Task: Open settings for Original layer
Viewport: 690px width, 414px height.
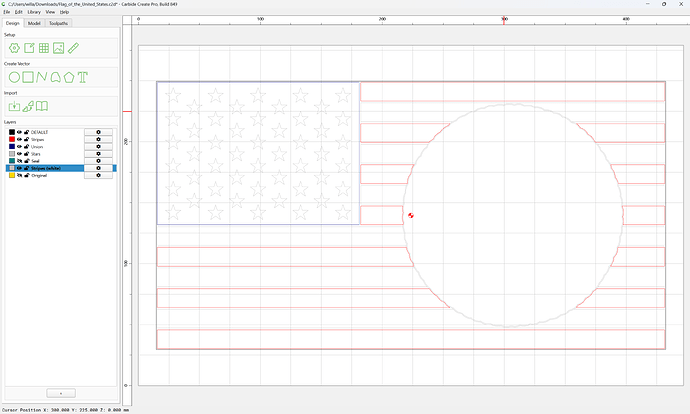Action: coord(98,175)
